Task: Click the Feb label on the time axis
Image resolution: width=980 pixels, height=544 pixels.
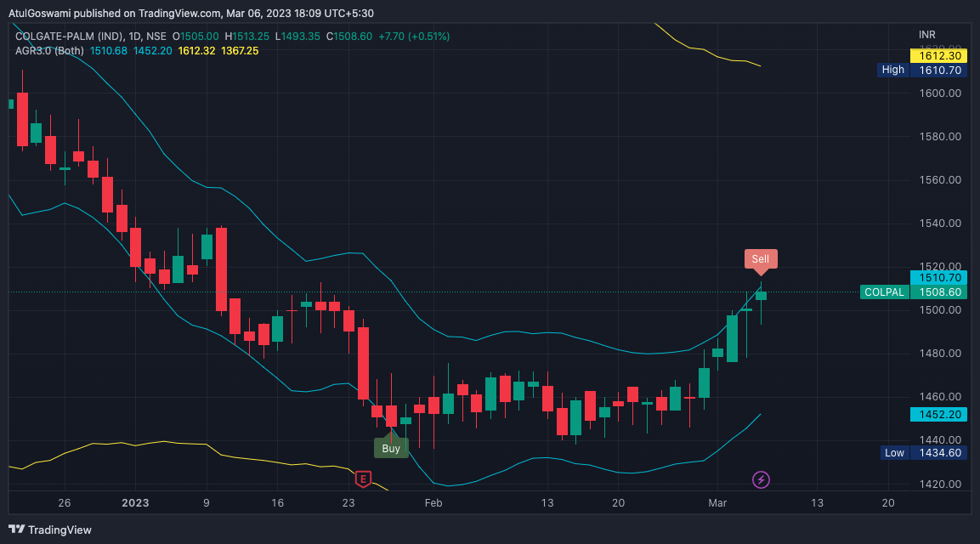Action: coord(433,502)
